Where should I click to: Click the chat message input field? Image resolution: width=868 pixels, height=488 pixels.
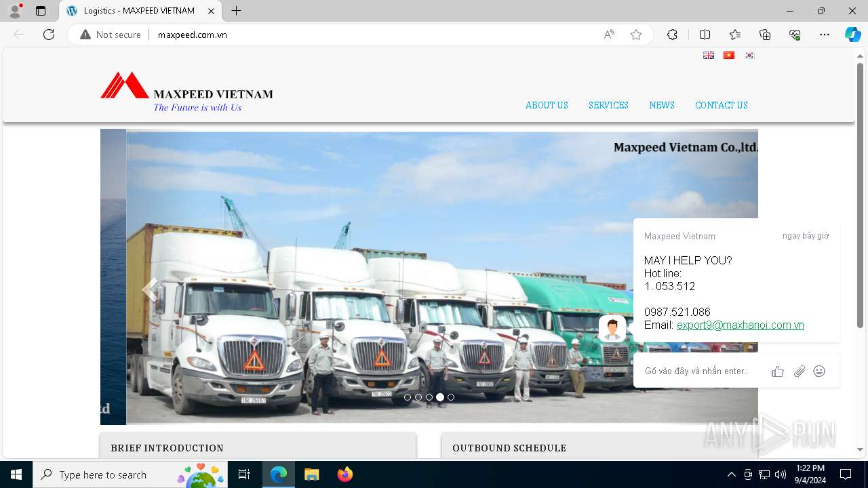coord(698,371)
